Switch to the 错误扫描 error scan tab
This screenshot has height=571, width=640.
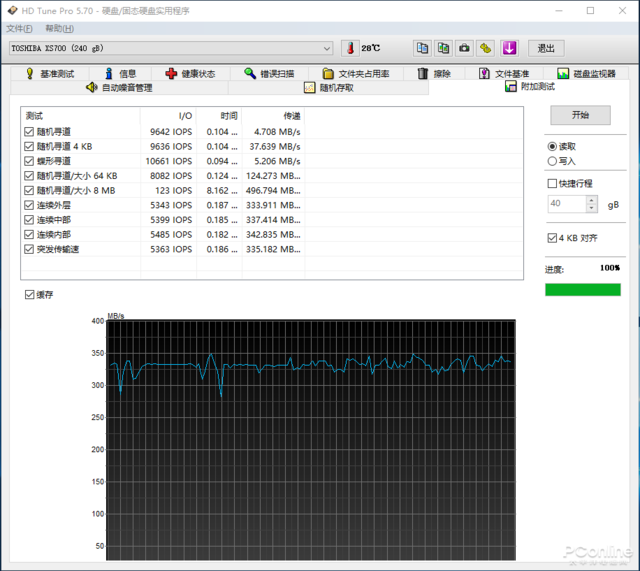pos(269,73)
